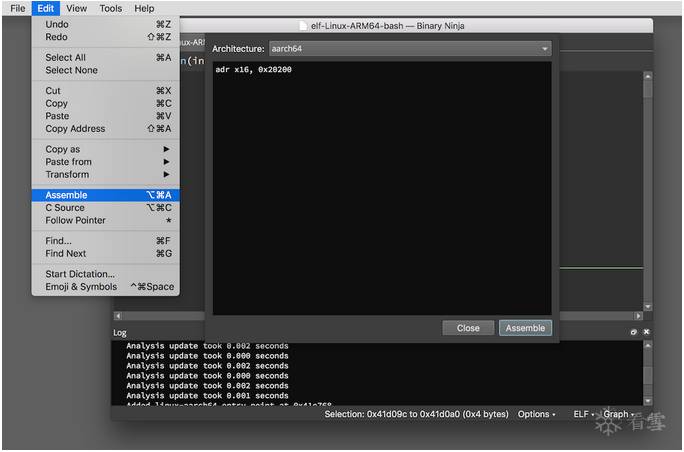Open the Tools menu

110,8
